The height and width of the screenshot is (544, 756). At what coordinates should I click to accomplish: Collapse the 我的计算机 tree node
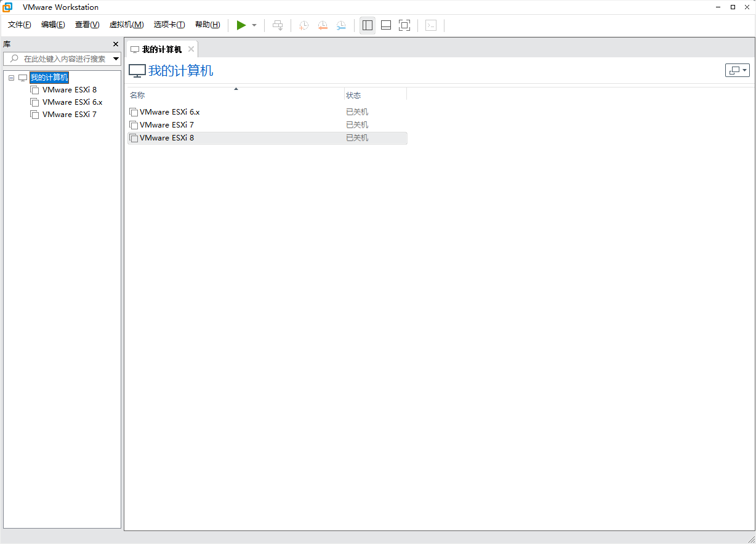[x=11, y=78]
